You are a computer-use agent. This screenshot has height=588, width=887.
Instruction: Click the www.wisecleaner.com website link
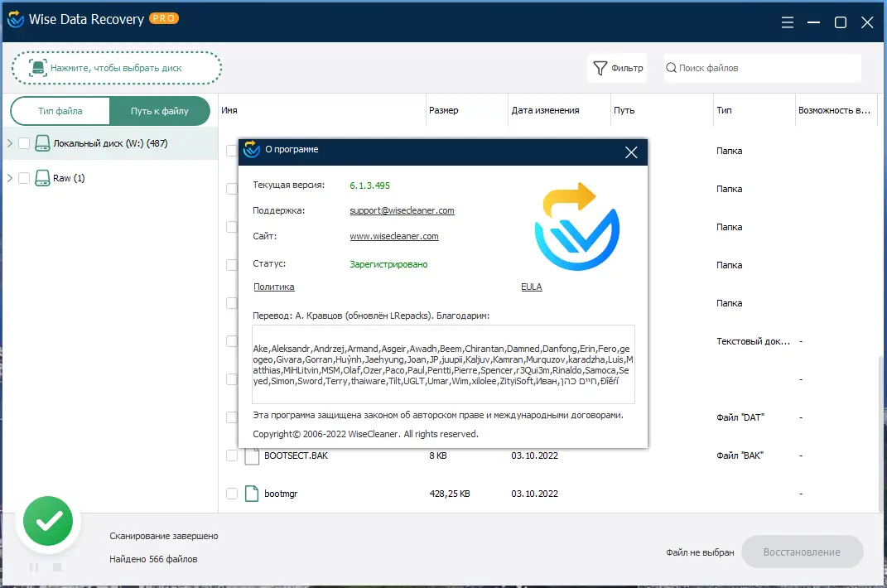pyautogui.click(x=393, y=235)
